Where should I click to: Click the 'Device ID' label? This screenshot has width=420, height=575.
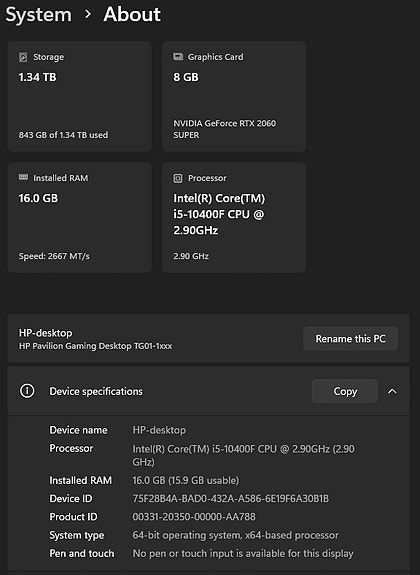pos(71,499)
